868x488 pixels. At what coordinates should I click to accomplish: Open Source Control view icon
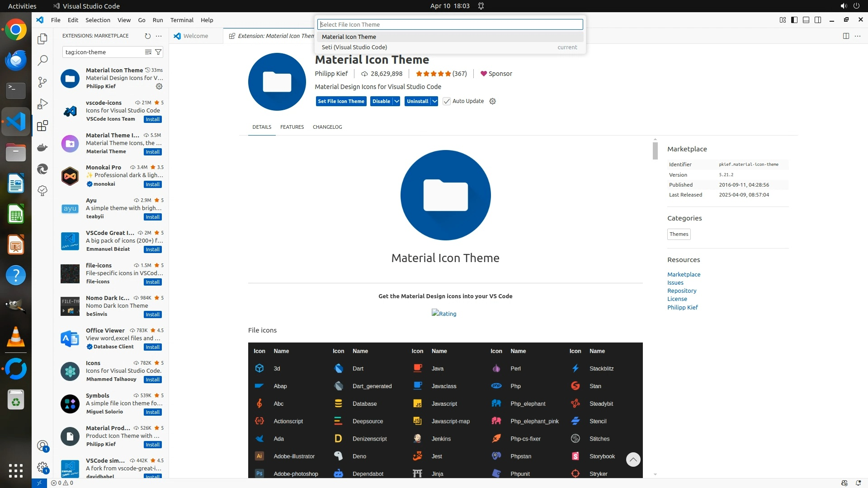42,82
